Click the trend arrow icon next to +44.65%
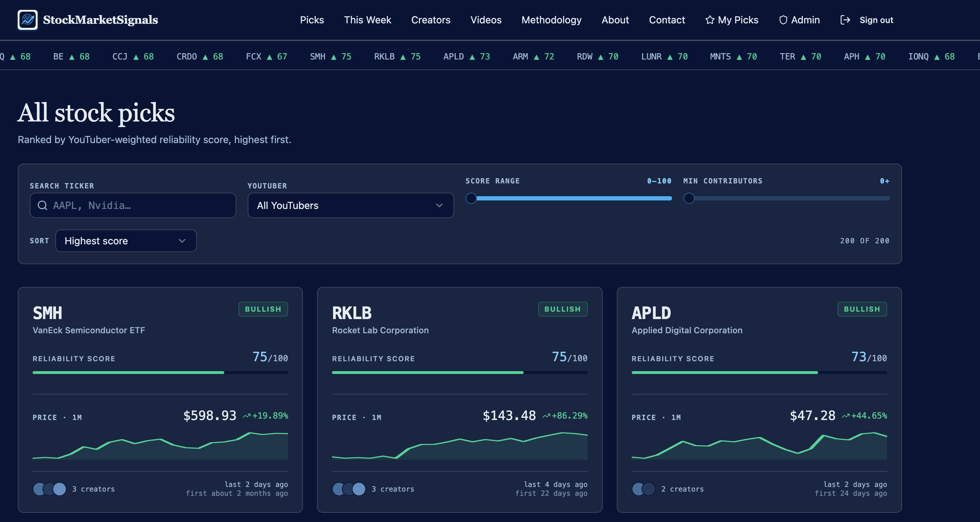Image resolution: width=980 pixels, height=522 pixels. pos(846,415)
